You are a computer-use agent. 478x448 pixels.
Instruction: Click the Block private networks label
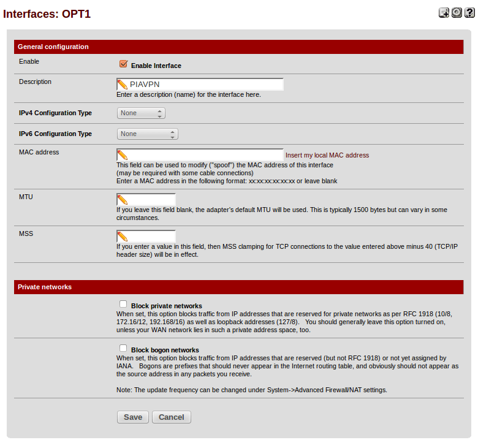tap(167, 306)
